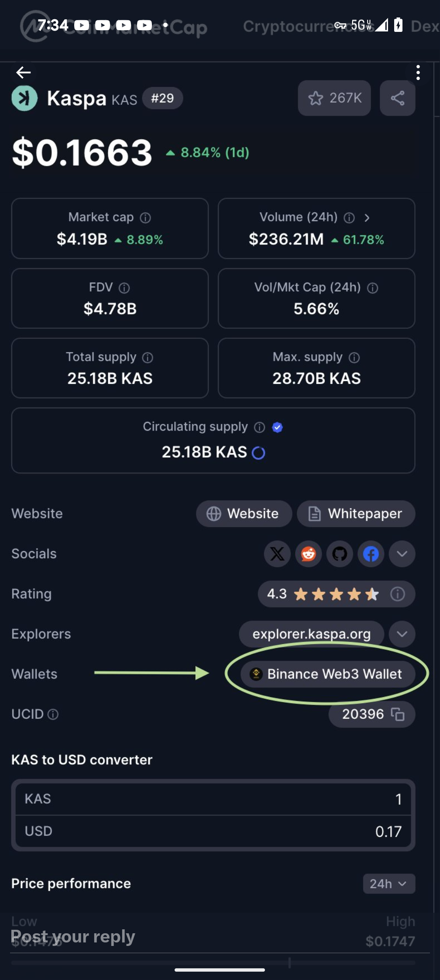Open Kaspa's Reddit community
The height and width of the screenshot is (980, 440).
(x=309, y=554)
